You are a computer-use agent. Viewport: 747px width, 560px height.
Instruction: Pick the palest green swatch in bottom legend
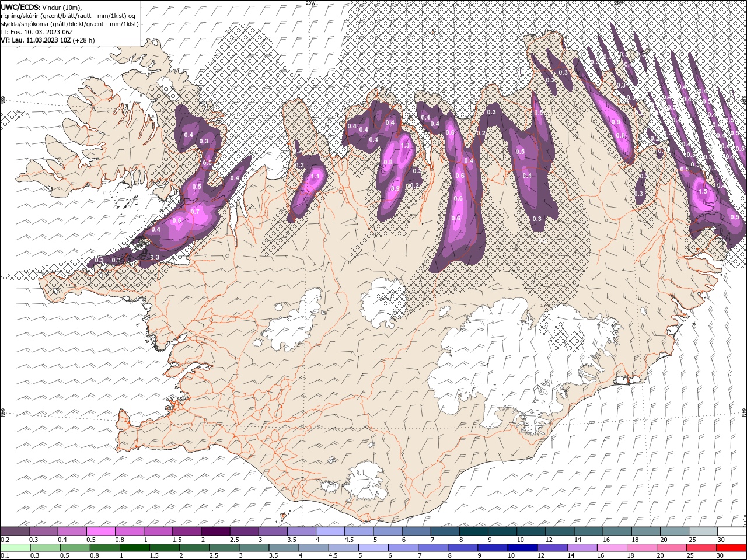[15, 548]
